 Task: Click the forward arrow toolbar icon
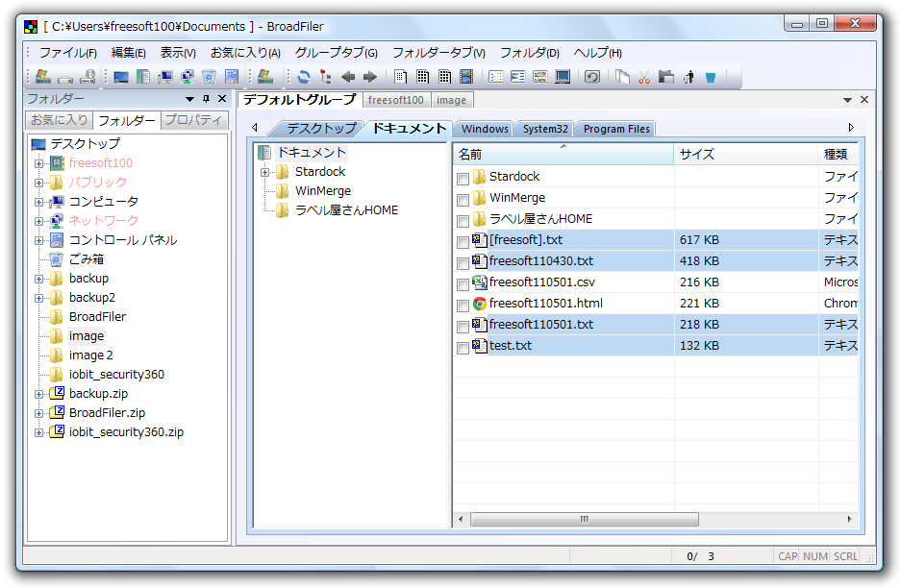[x=370, y=76]
